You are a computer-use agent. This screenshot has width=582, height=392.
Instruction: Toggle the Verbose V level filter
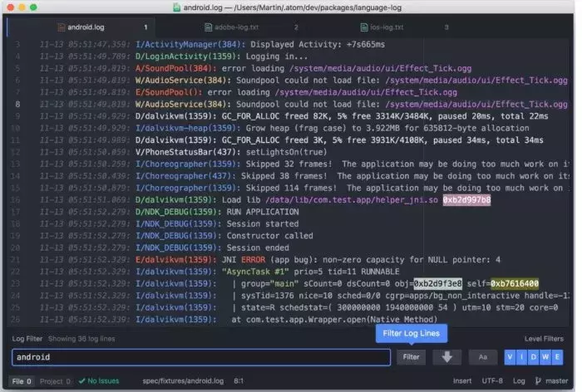click(x=510, y=357)
